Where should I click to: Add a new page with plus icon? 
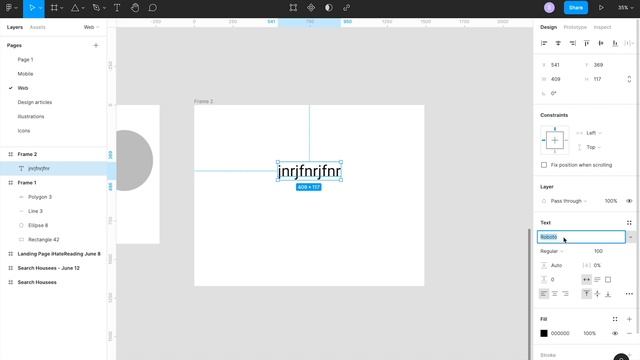click(96, 45)
